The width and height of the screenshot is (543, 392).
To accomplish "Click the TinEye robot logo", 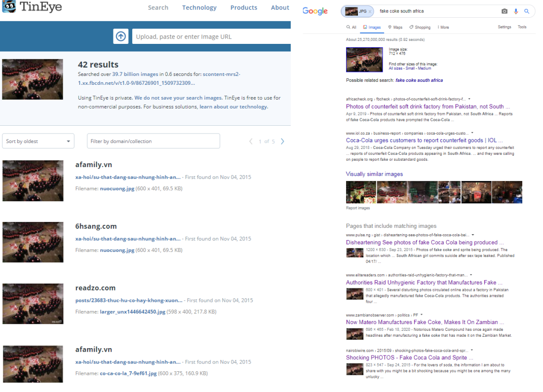I will [x=9, y=6].
